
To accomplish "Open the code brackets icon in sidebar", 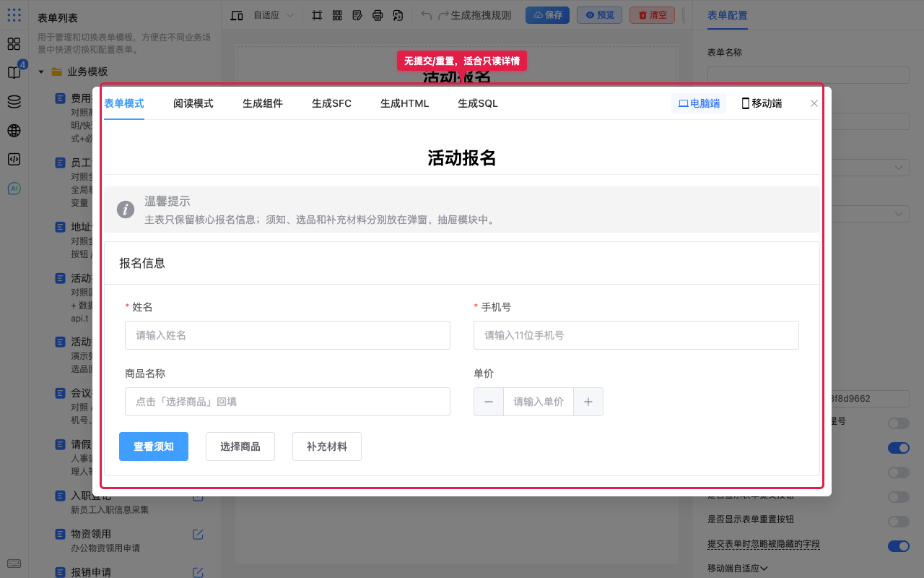I will (14, 159).
